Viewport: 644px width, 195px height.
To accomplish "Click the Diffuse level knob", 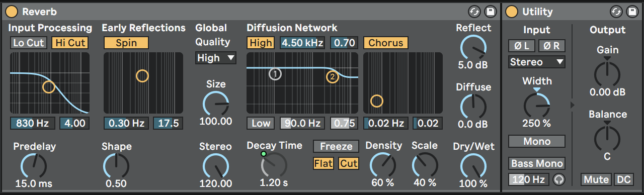I will [x=473, y=106].
